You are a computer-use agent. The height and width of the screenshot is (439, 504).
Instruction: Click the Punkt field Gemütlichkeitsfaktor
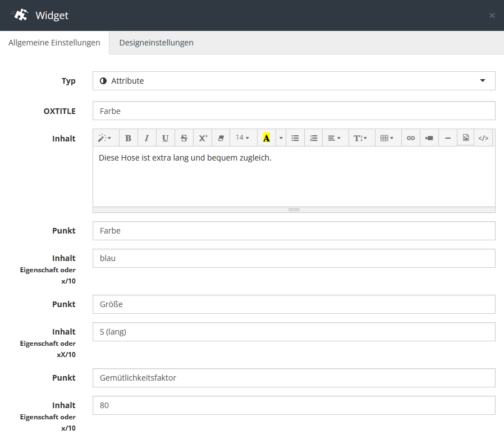pyautogui.click(x=294, y=378)
